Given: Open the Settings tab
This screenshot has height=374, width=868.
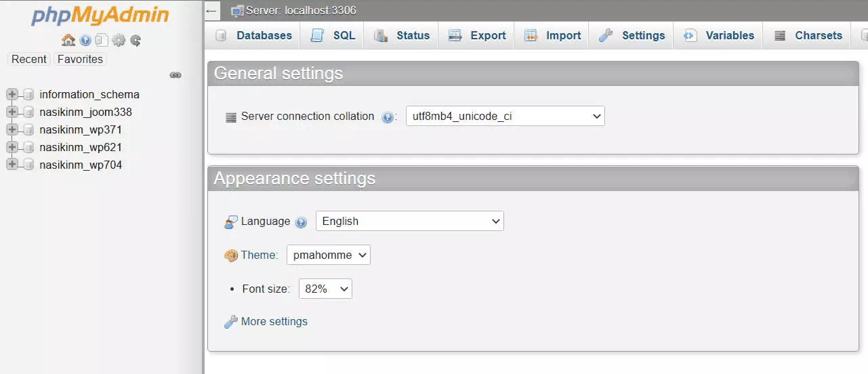Looking at the screenshot, I should 632,36.
